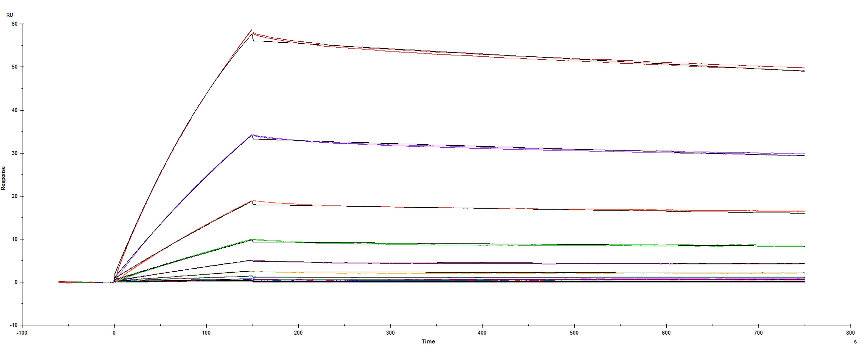Click the RU label above the y-axis
This screenshot has width=868, height=355.
click(x=10, y=15)
